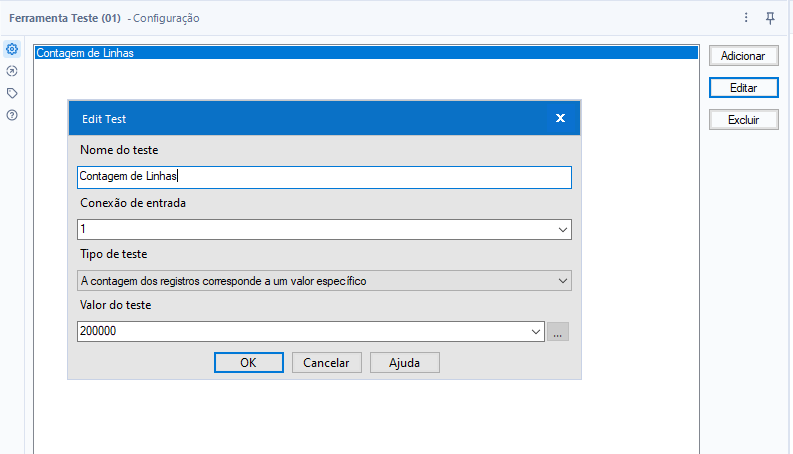Focus the Nome do teste input field
The height and width of the screenshot is (454, 793).
point(324,177)
